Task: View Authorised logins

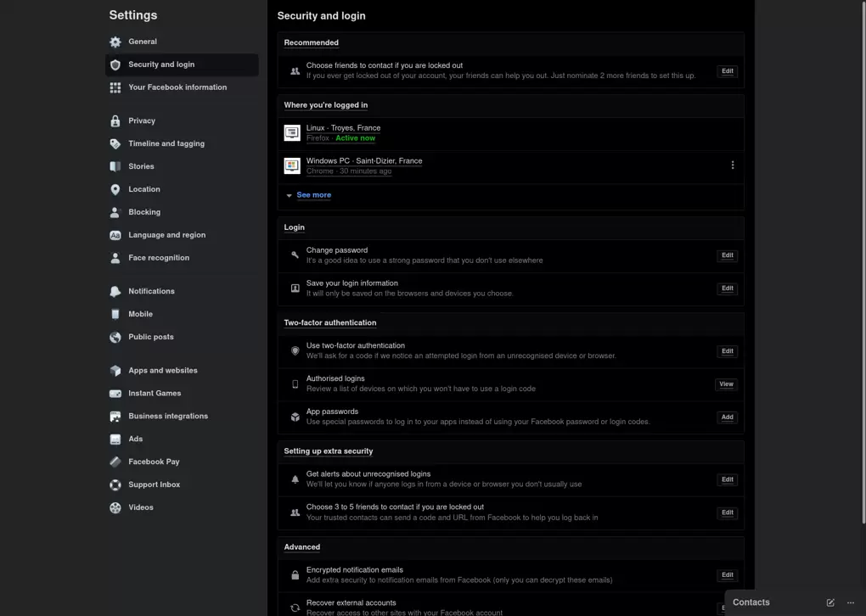Action: [726, 384]
